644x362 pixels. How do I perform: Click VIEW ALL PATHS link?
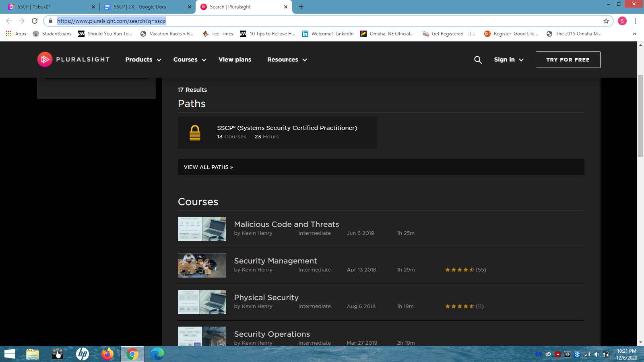(x=208, y=167)
